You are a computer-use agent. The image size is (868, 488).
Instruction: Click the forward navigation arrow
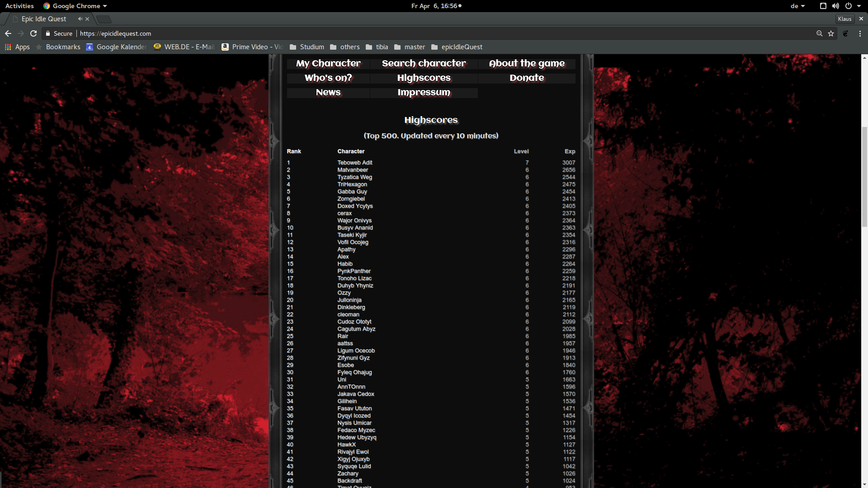tap(21, 33)
